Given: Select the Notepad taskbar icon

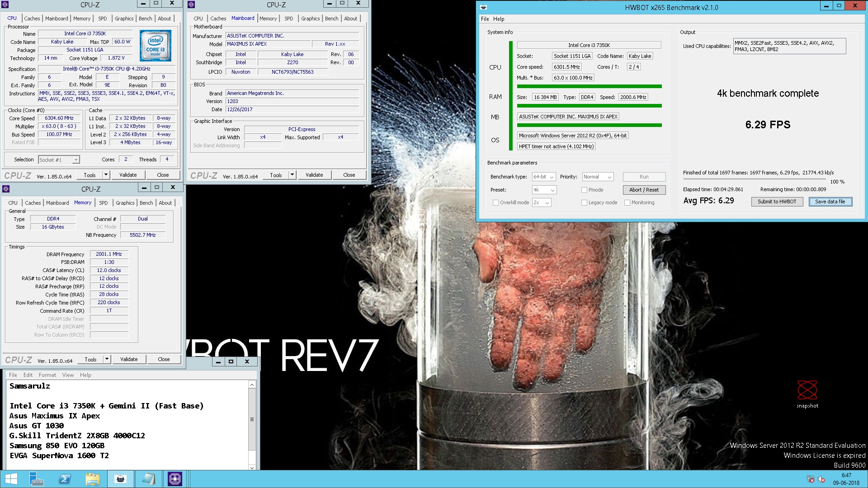Looking at the screenshot, I should tap(148, 479).
